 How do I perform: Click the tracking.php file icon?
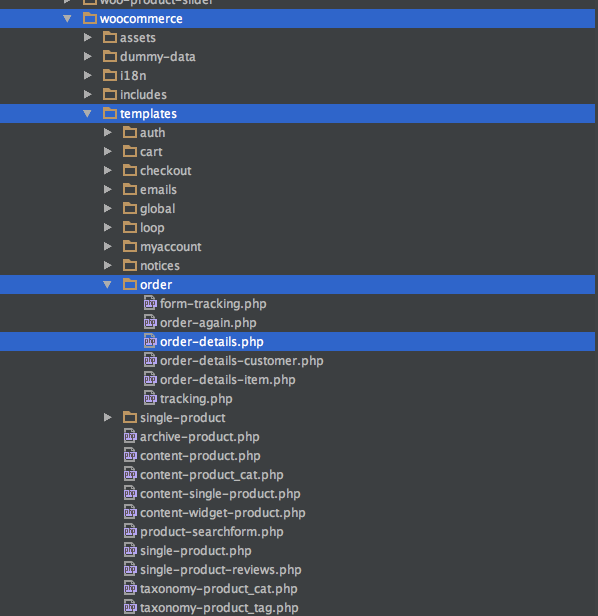(x=150, y=398)
